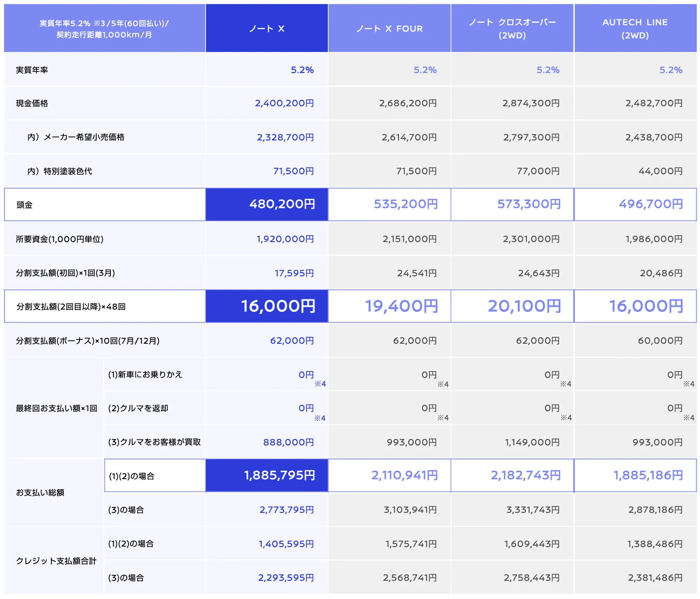This screenshot has height=599, width=700.
Task: Open the ※4 footnote under ノート X 新車にお乗りかえ
Action: point(320,384)
